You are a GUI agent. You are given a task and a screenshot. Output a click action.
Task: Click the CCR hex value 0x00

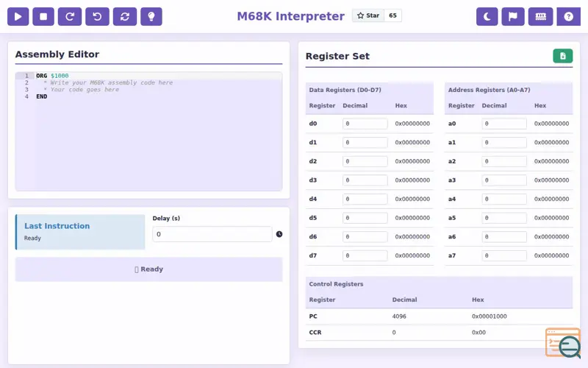(x=478, y=333)
